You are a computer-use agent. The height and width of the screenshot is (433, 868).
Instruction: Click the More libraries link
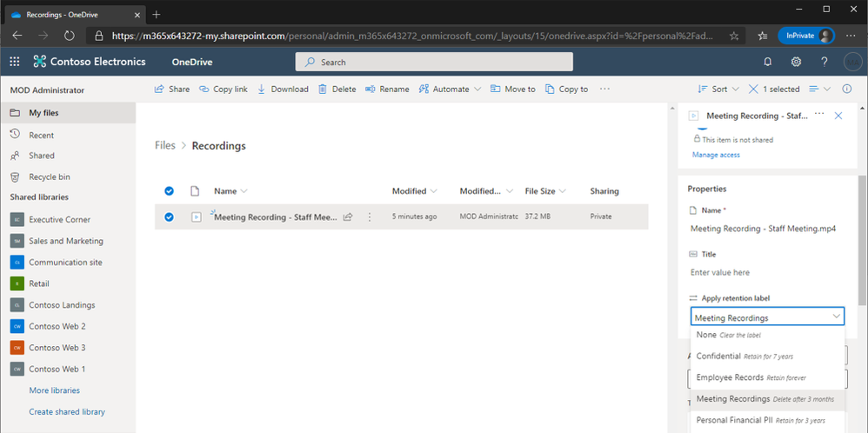coord(54,390)
